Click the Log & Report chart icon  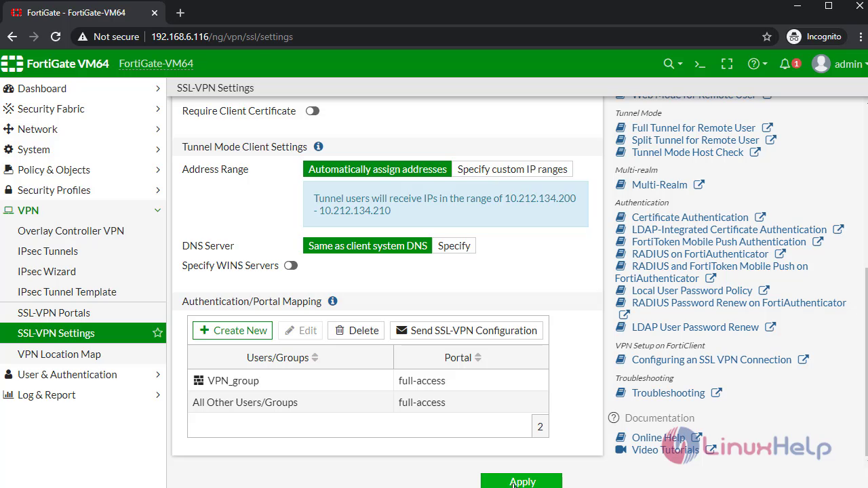coord(9,394)
